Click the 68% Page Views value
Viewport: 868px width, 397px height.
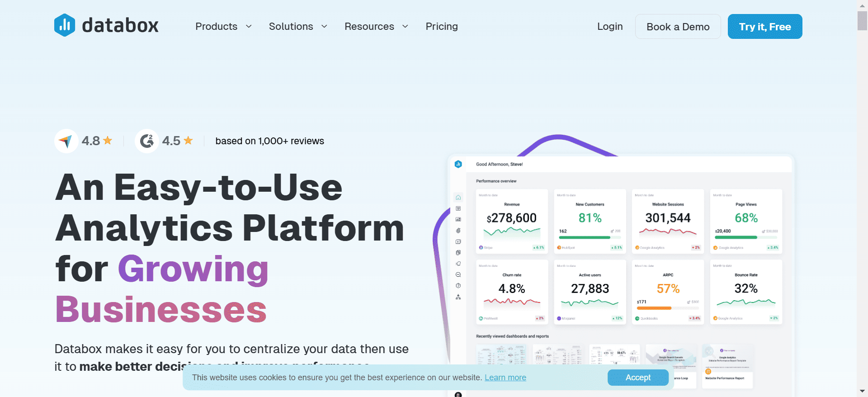click(x=746, y=218)
